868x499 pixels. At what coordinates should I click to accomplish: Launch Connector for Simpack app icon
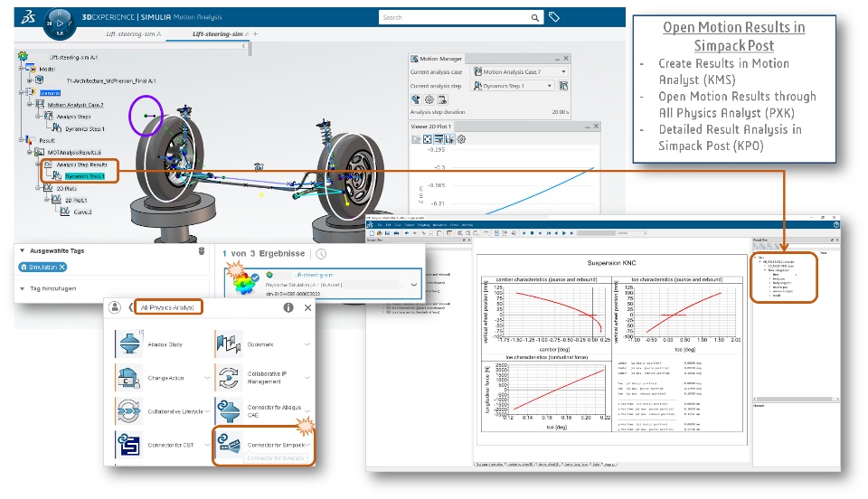tap(229, 444)
